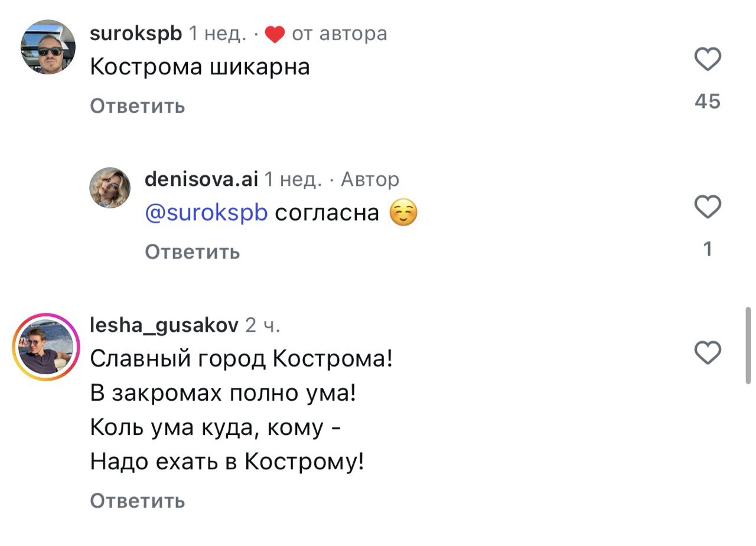Click the red author-liked heart badge
The width and height of the screenshot is (756, 546).
coord(275,35)
